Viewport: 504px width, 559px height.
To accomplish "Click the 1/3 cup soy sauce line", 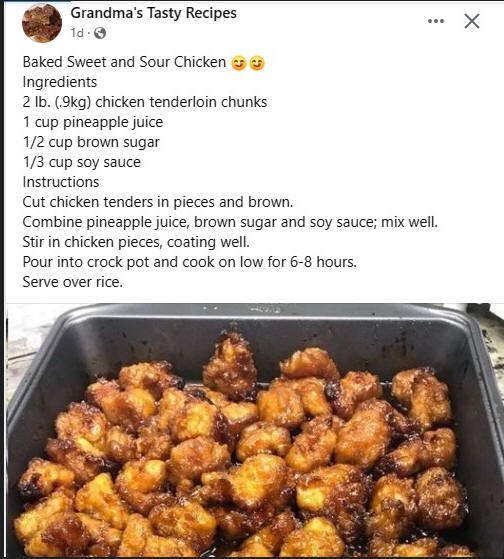I will (x=82, y=162).
